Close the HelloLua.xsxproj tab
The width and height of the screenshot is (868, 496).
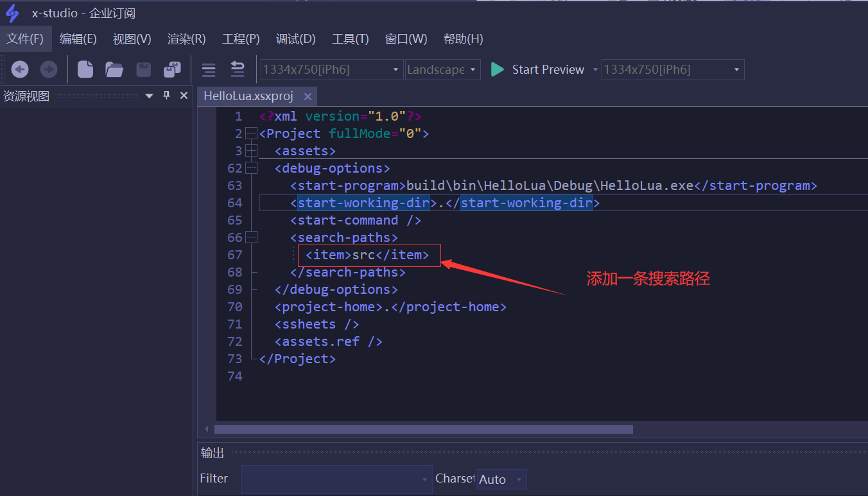click(x=308, y=96)
